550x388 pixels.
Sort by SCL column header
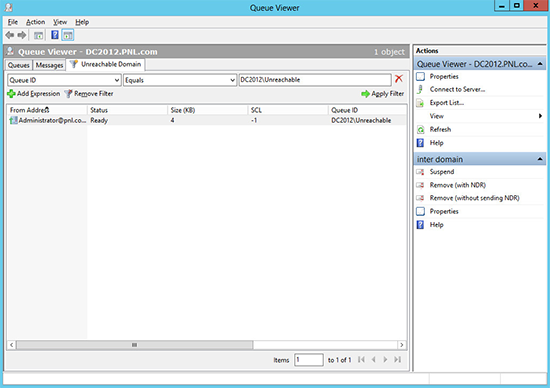tap(288, 110)
